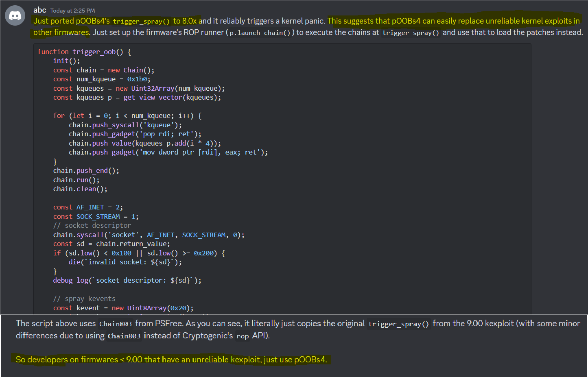Click the for loop header line
Viewport: 588px width, 377px height.
[127, 115]
